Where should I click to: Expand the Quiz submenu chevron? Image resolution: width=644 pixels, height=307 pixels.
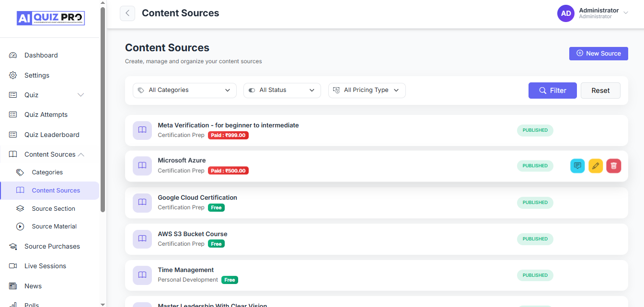coord(81,95)
